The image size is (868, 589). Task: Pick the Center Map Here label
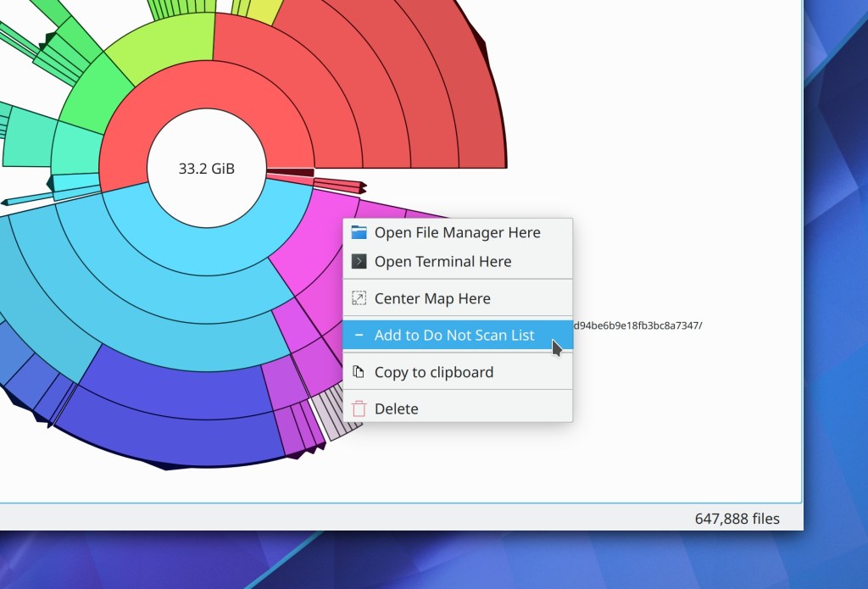coord(432,298)
